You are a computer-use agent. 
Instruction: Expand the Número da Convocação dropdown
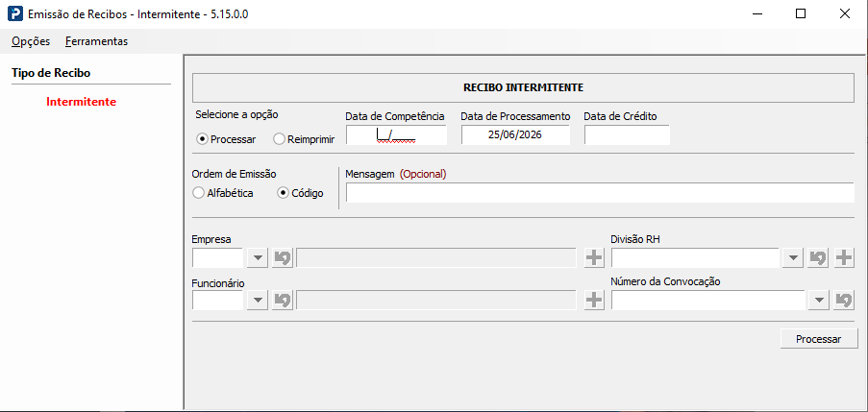point(819,301)
